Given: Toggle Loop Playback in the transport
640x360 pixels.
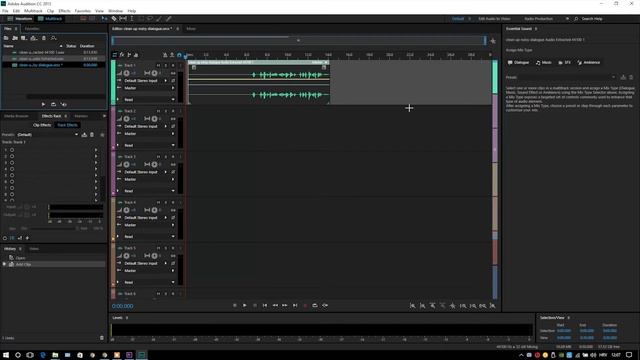Looking at the screenshot, I should click(x=315, y=305).
